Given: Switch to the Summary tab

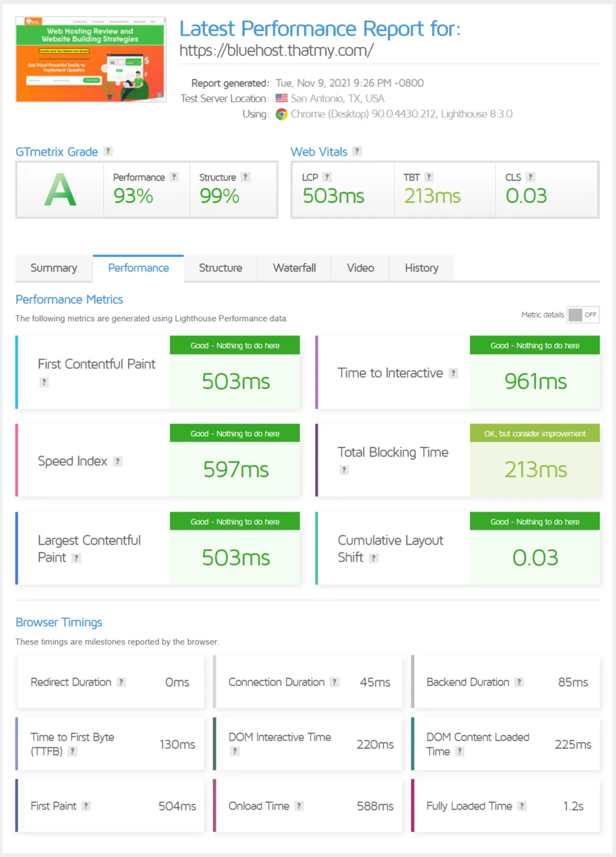Looking at the screenshot, I should click(53, 268).
